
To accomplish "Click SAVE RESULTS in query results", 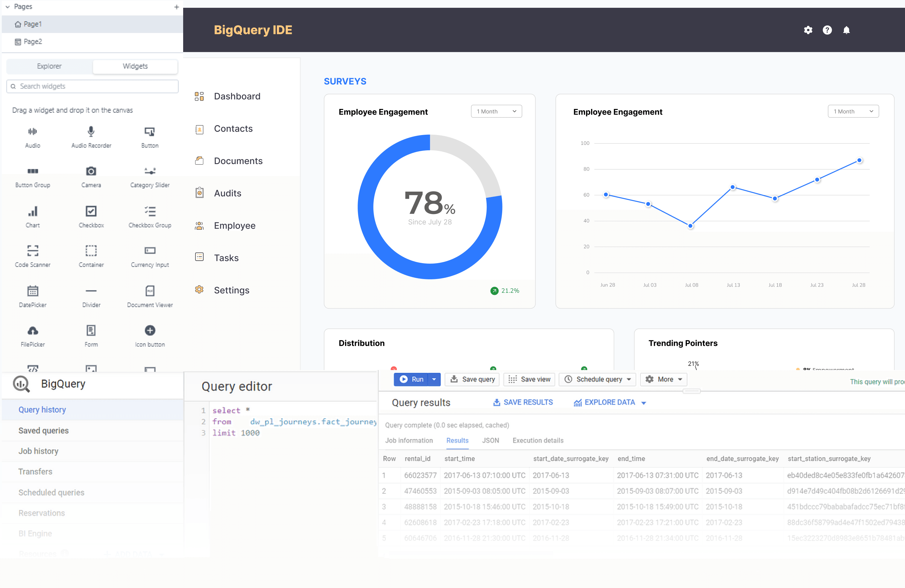I will 523,402.
